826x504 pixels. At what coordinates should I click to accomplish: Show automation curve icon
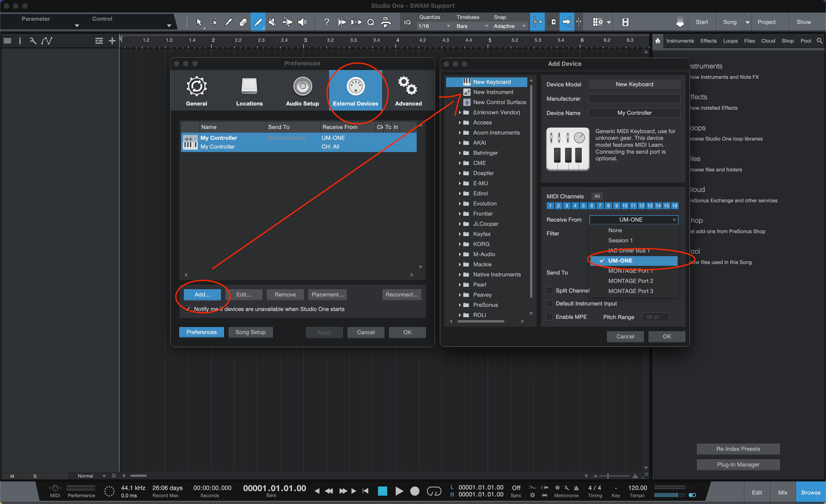click(x=47, y=41)
